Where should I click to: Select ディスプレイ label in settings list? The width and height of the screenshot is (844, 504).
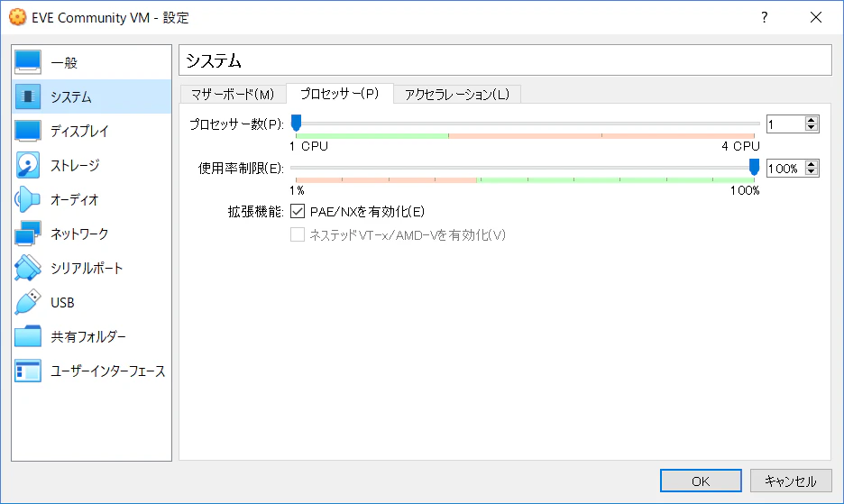79,131
